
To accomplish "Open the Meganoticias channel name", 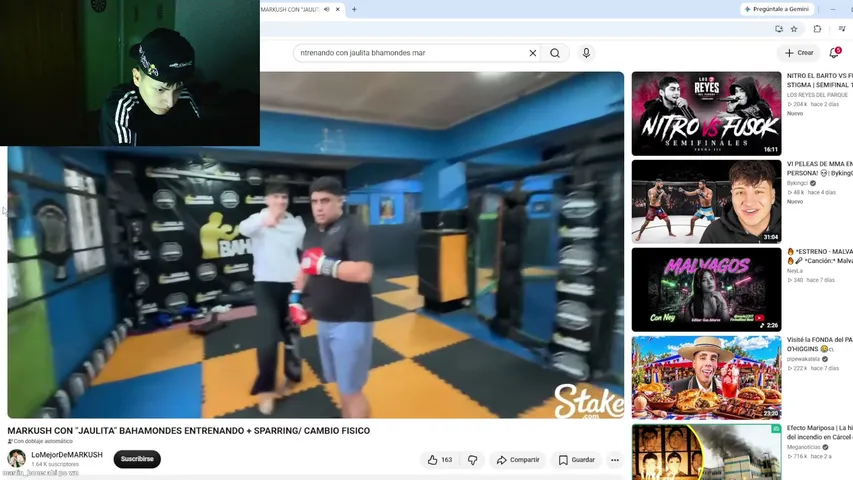I will [803, 447].
